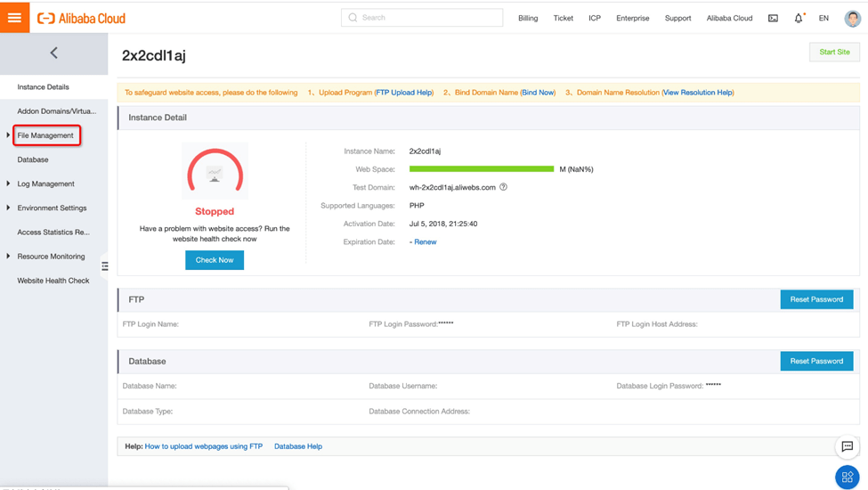Open the Billing menu

(528, 18)
